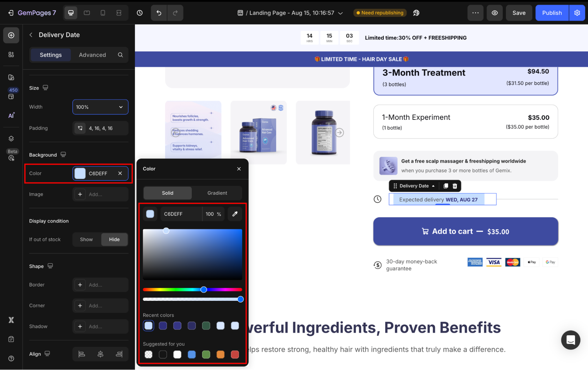
Task: Switch to tablet device view
Action: (x=87, y=13)
